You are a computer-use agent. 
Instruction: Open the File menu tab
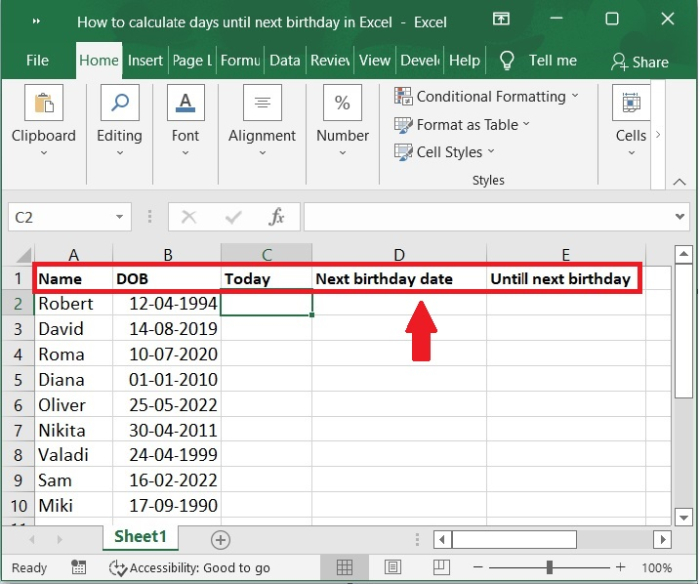point(38,60)
